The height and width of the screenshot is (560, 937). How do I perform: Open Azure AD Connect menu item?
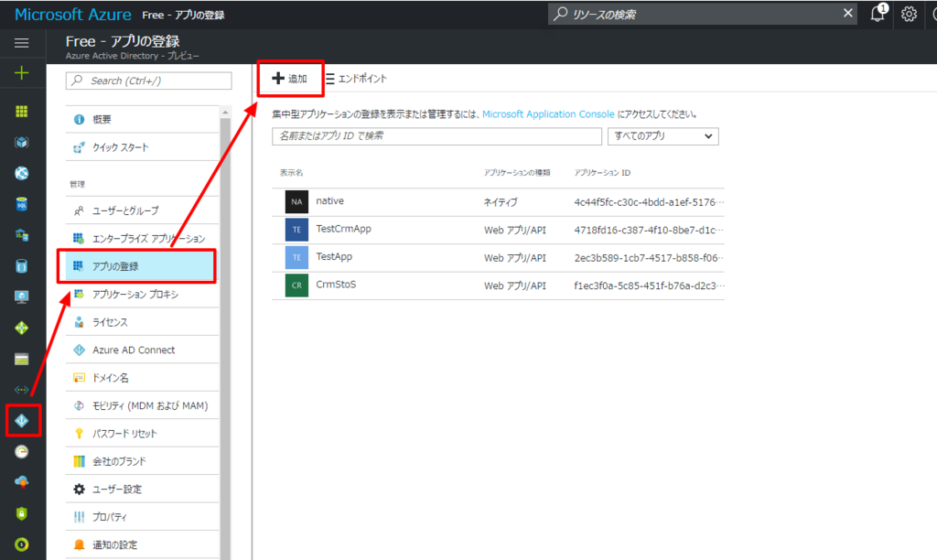pyautogui.click(x=142, y=350)
